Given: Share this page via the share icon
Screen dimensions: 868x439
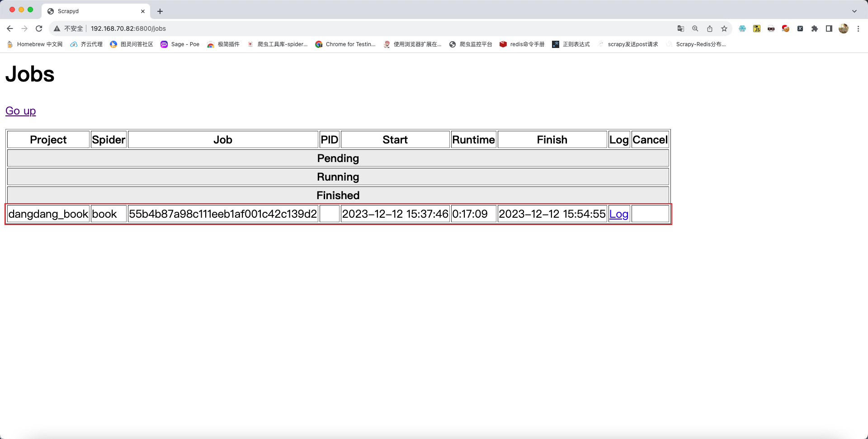Looking at the screenshot, I should (x=710, y=29).
